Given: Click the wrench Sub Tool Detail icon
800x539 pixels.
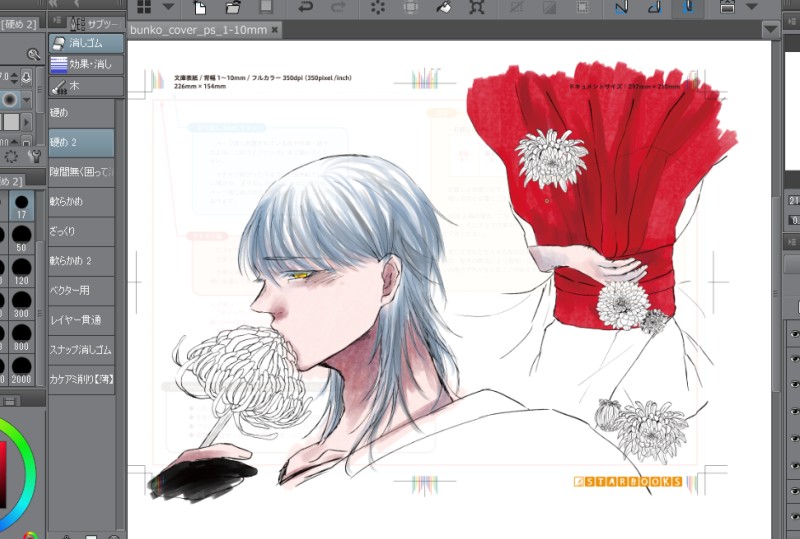Looking at the screenshot, I should click(x=34, y=156).
